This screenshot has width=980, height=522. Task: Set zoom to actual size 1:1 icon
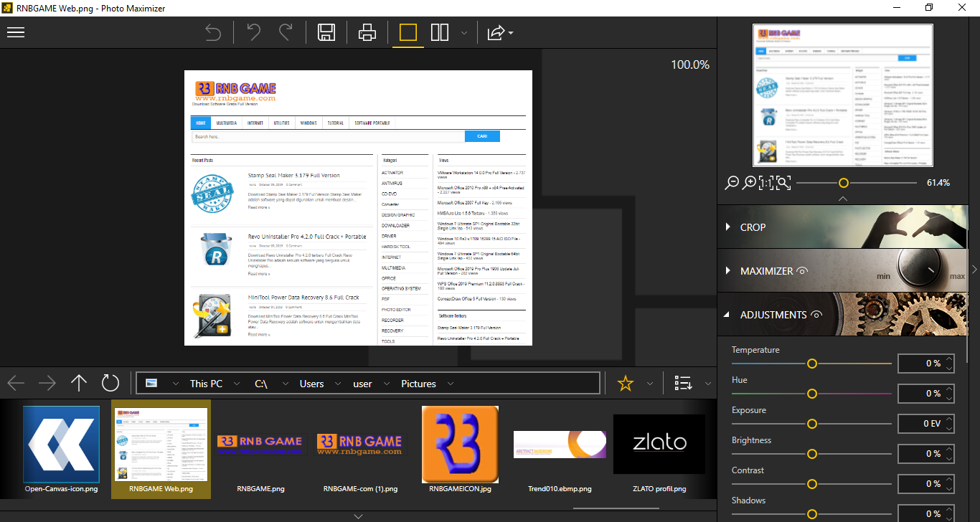click(x=766, y=183)
